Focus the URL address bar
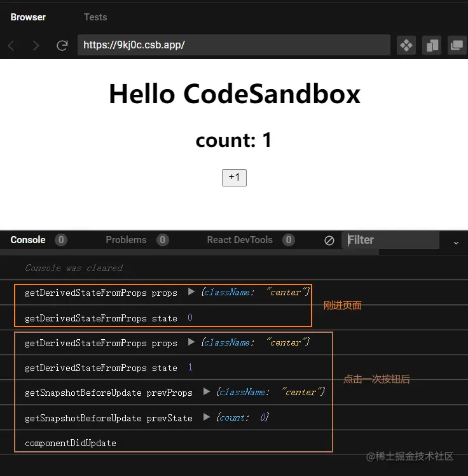468x476 pixels. [x=233, y=45]
